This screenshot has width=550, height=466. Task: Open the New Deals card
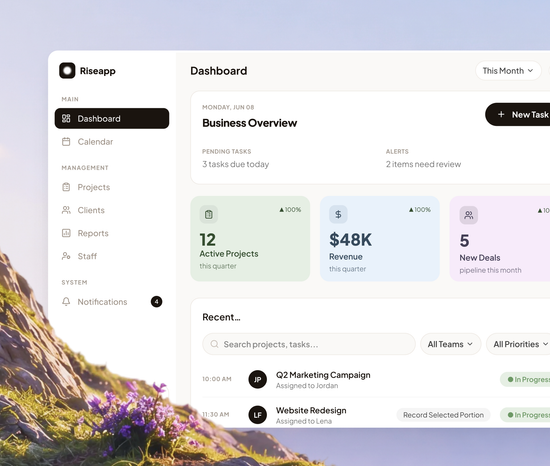[x=500, y=239]
